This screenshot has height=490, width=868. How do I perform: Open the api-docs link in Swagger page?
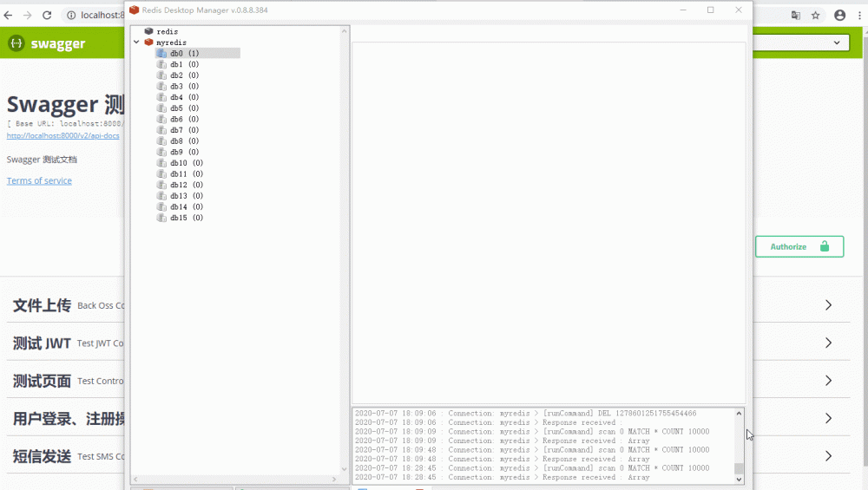click(x=62, y=135)
